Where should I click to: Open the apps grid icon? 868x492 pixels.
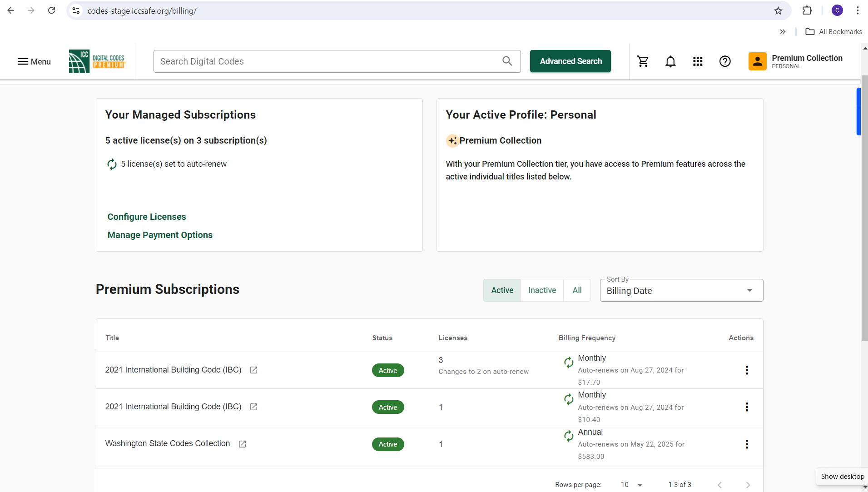pyautogui.click(x=698, y=61)
